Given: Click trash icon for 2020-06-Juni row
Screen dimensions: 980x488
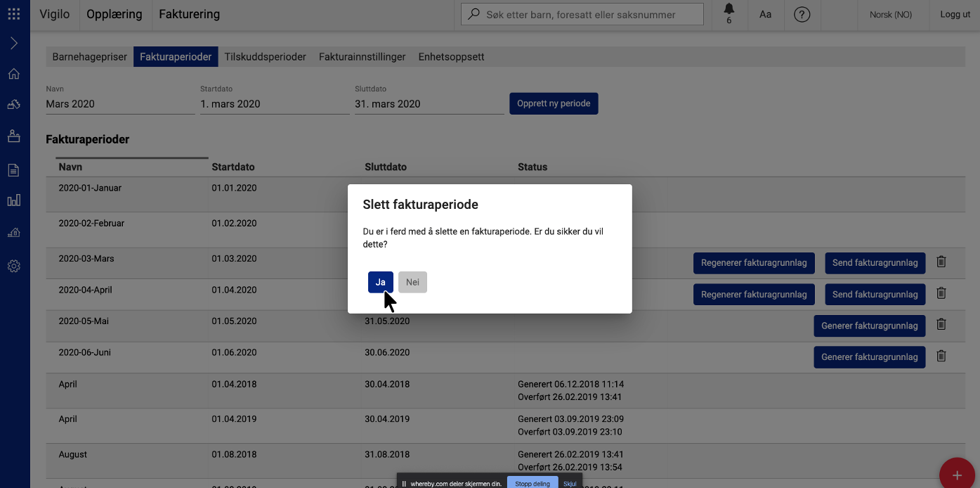Looking at the screenshot, I should coord(941,356).
